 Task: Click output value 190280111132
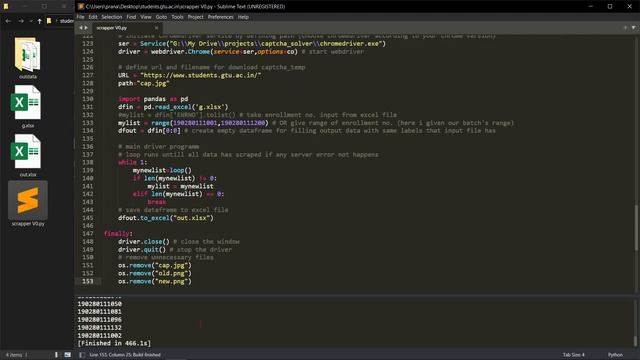click(x=100, y=328)
